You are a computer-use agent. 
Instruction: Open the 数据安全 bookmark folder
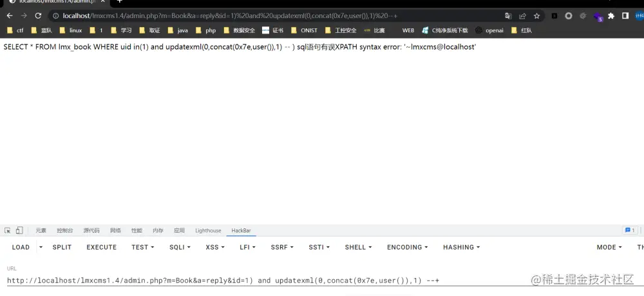pos(240,30)
